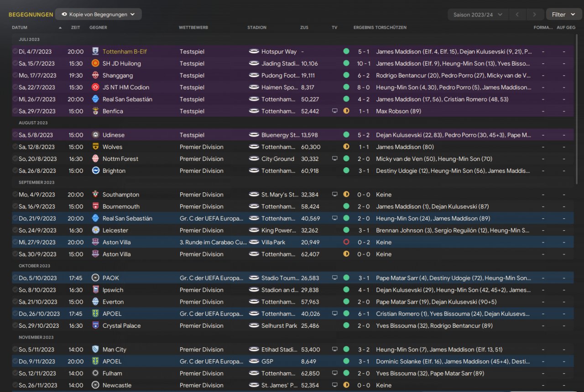Expand the Filter dropdown
The image size is (584, 392).
[563, 15]
